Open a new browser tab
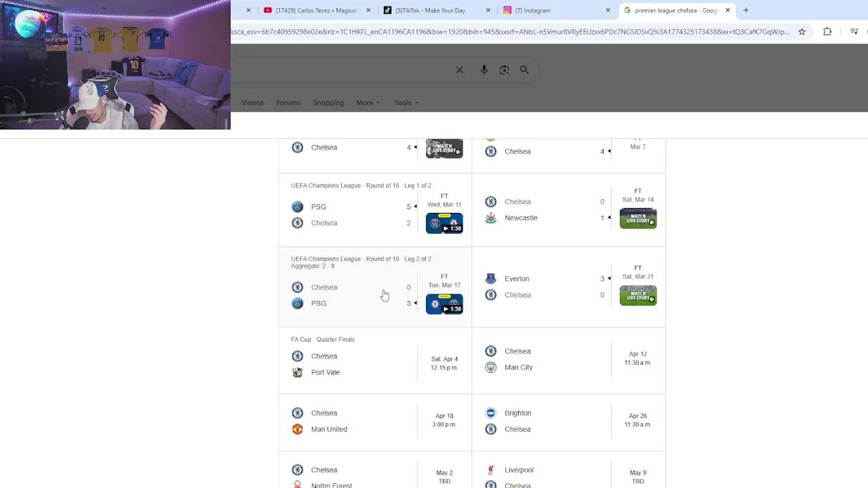868x488 pixels. (x=746, y=10)
